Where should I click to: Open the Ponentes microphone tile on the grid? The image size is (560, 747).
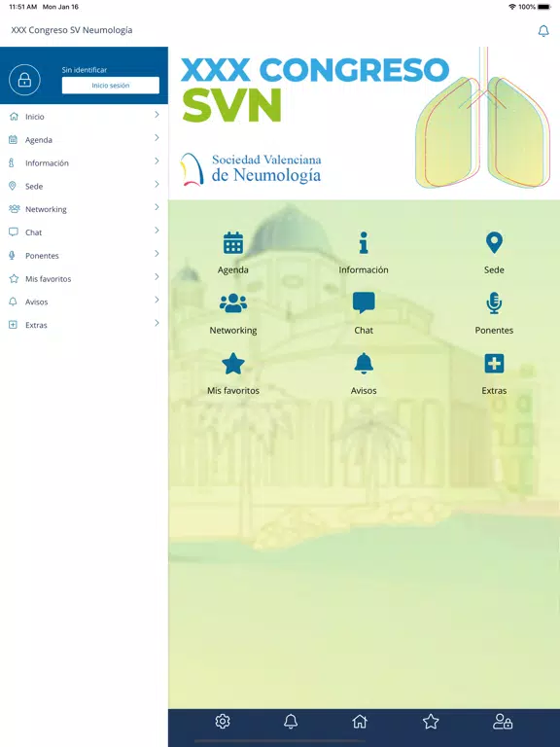494,312
